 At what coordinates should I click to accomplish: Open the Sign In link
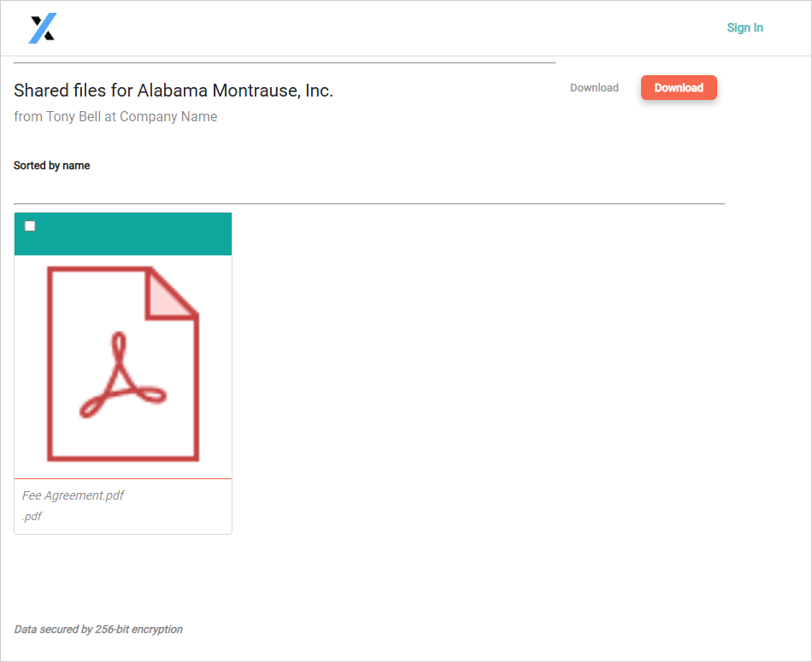tap(744, 28)
